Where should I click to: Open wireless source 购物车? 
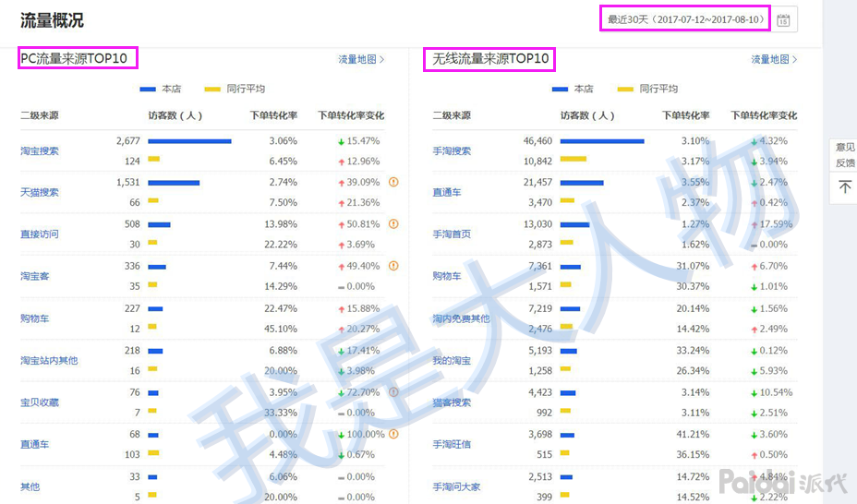447,276
